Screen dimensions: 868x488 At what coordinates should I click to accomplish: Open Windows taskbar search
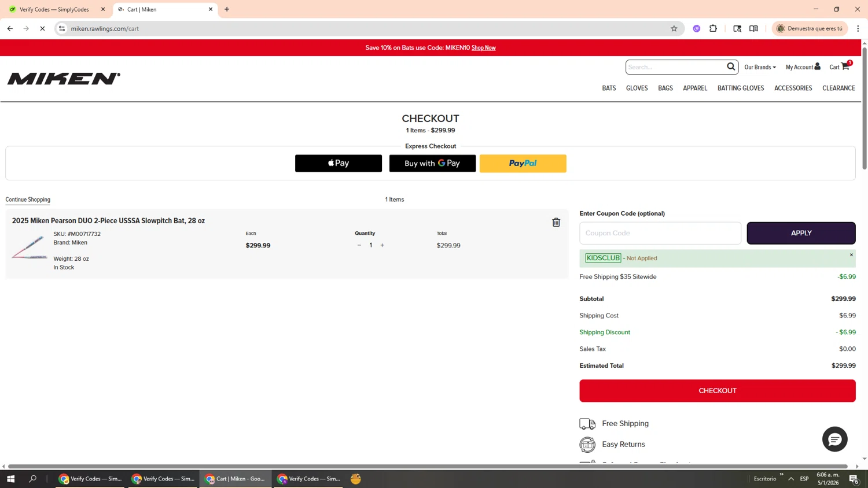click(32, 479)
